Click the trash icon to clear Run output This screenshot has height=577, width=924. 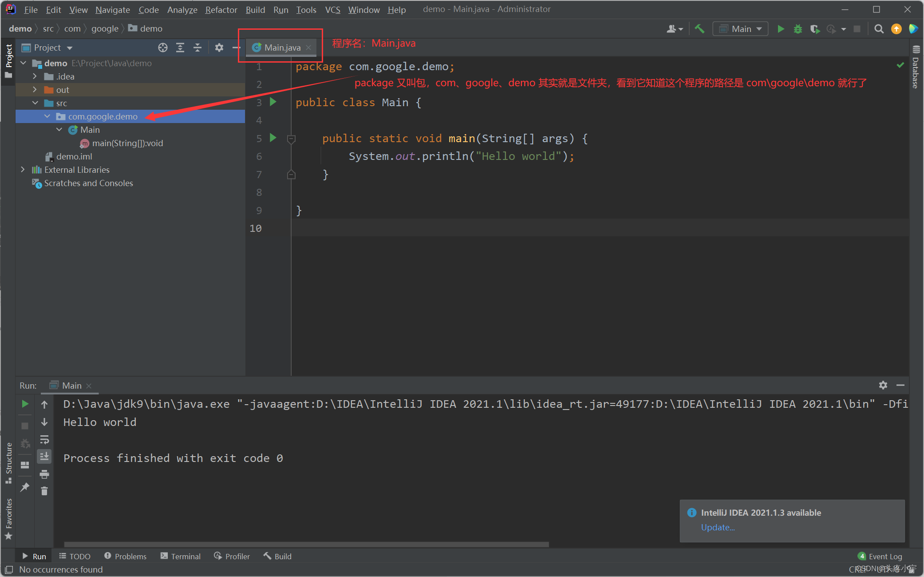[44, 491]
